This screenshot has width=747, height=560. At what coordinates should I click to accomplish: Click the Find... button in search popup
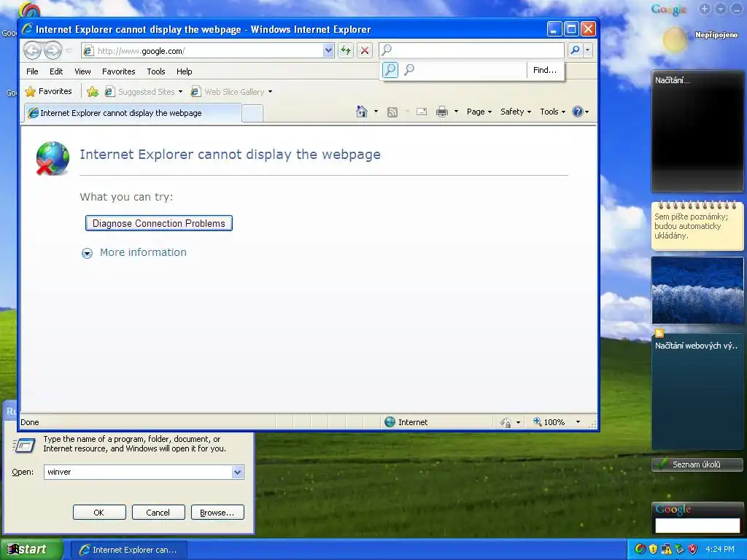click(x=544, y=70)
